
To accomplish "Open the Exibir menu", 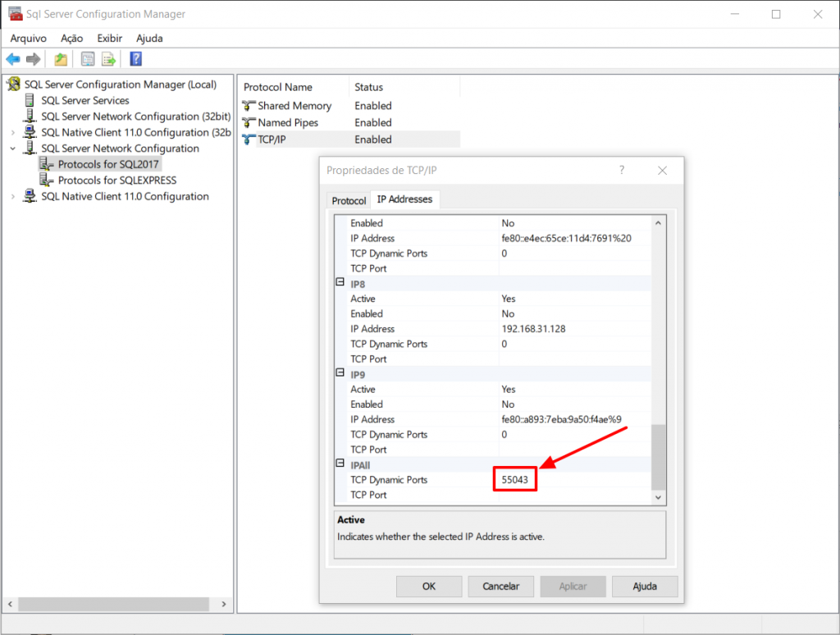I will point(110,38).
